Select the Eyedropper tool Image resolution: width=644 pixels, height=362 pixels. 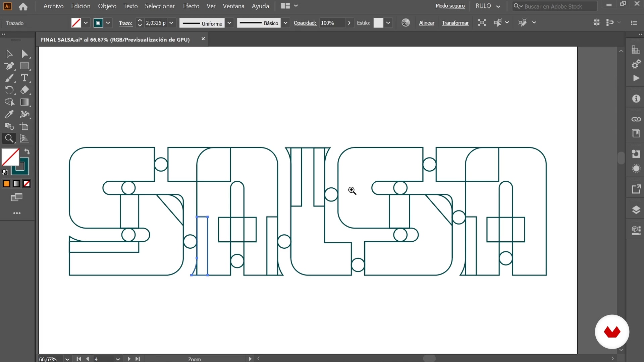click(9, 114)
